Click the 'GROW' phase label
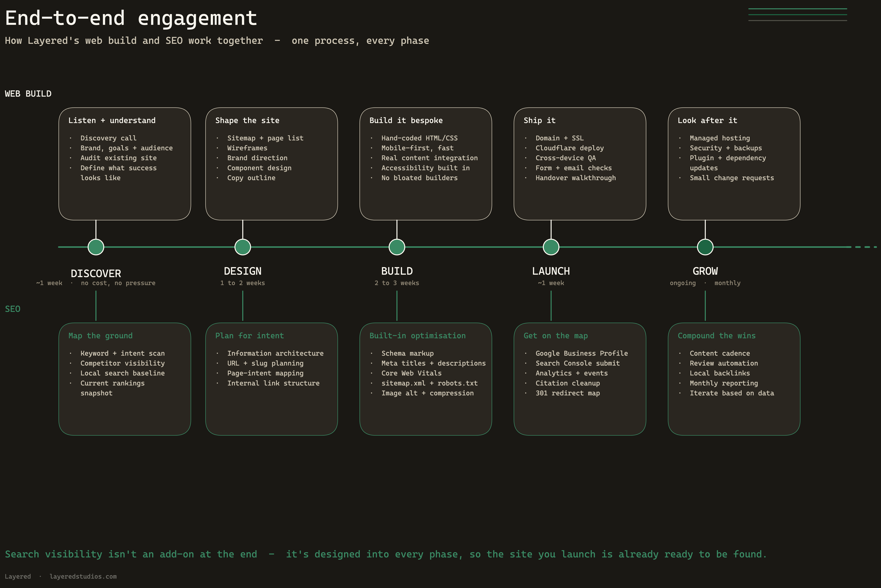 point(705,271)
